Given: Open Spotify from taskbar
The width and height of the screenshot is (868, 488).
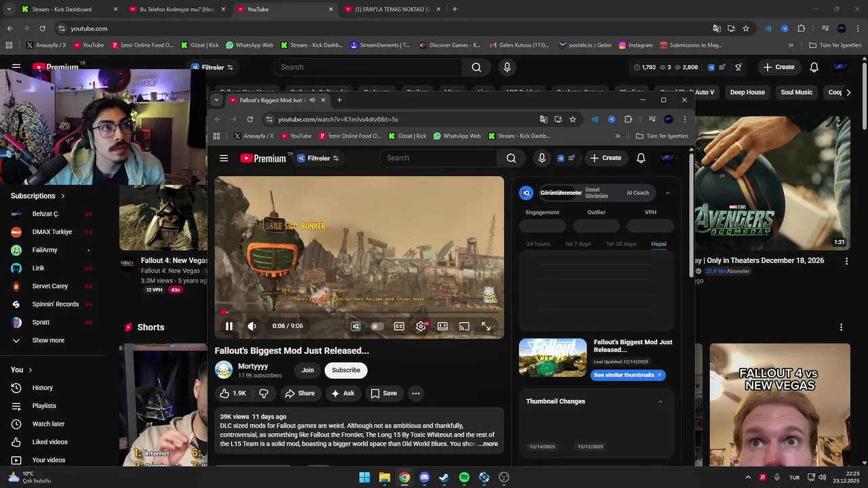Looking at the screenshot, I should pyautogui.click(x=465, y=477).
